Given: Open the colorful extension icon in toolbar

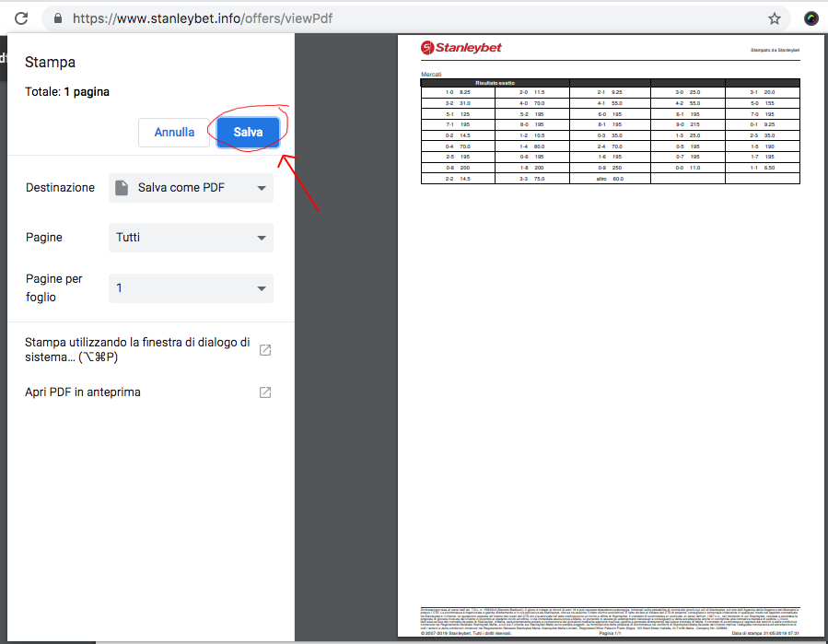Looking at the screenshot, I should [x=811, y=18].
